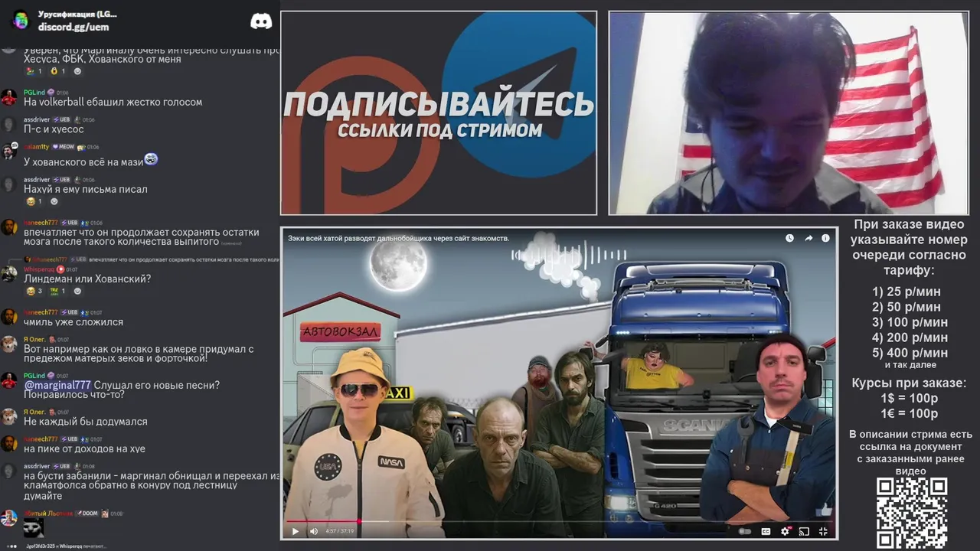Viewport: 980px width, 551px height.
Task: Exit fullscreen using the collapse icon
Action: pyautogui.click(x=823, y=531)
